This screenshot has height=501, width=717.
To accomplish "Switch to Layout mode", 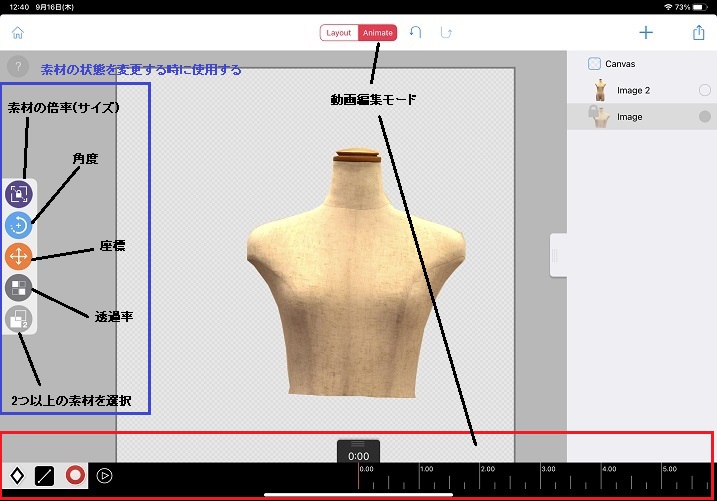I will [x=339, y=33].
